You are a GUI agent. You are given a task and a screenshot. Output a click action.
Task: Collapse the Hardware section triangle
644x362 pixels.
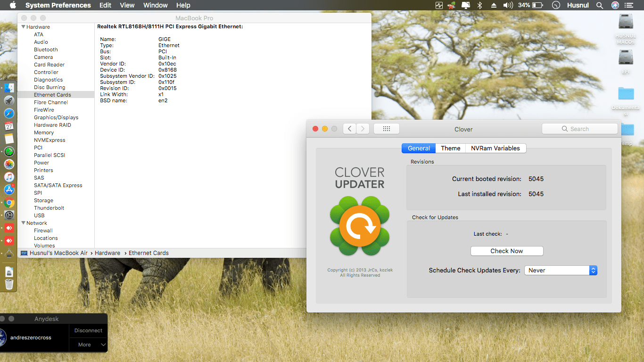pos(23,27)
